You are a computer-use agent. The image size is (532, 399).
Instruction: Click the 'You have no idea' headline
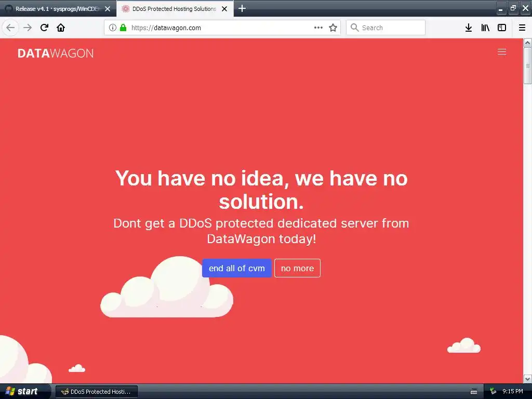pos(261,190)
